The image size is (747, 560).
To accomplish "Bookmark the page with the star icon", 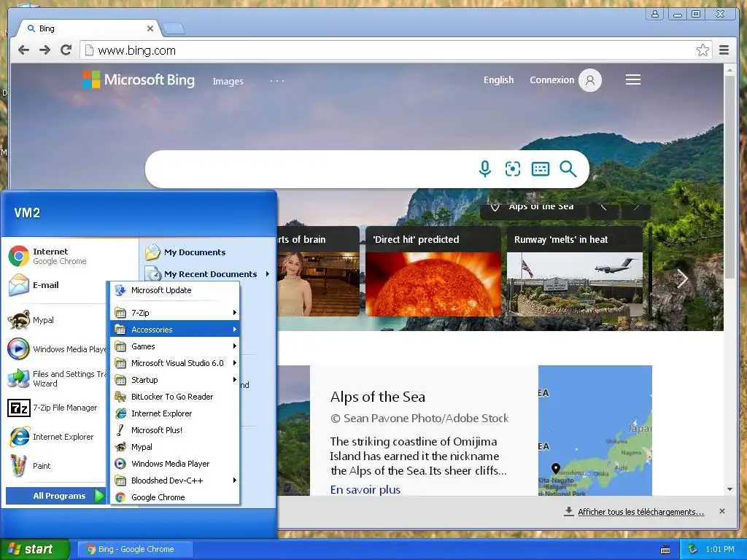I will pos(703,50).
